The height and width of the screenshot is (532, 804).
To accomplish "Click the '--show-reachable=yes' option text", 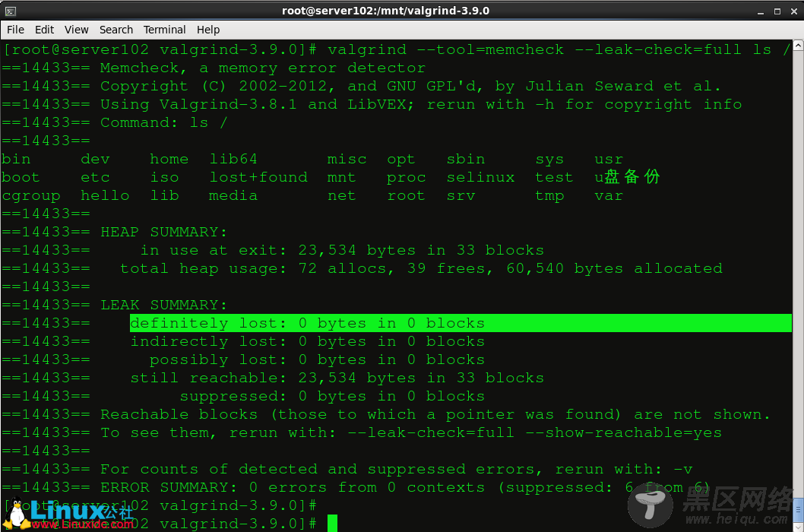I will coord(623,432).
